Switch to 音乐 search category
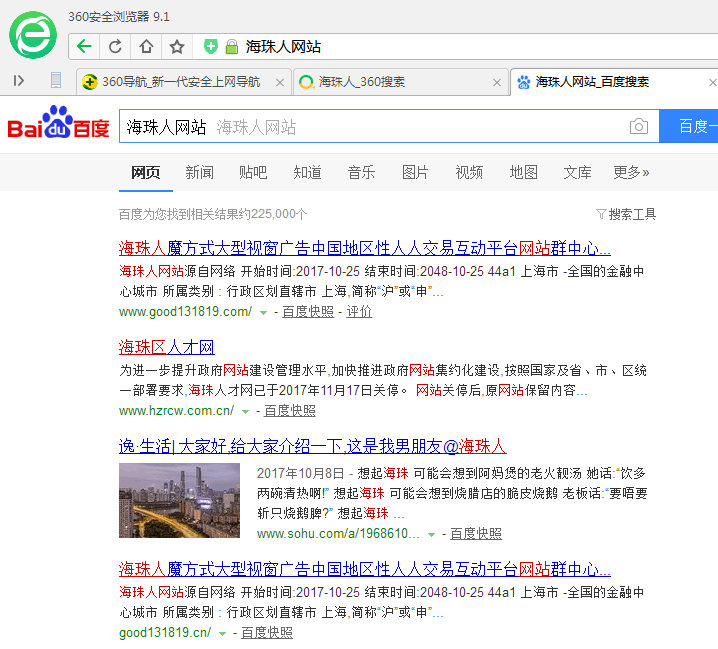718x649 pixels. pyautogui.click(x=361, y=173)
